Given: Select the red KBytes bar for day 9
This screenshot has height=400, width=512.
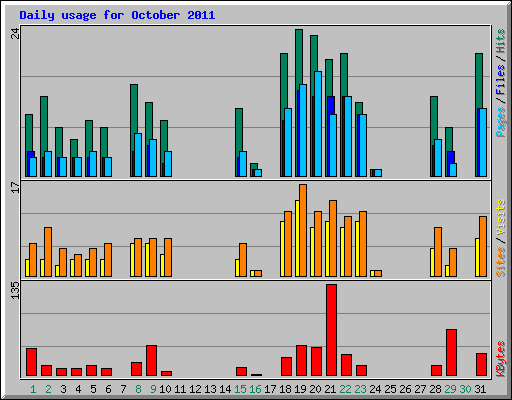Looking at the screenshot, I should click(152, 361).
